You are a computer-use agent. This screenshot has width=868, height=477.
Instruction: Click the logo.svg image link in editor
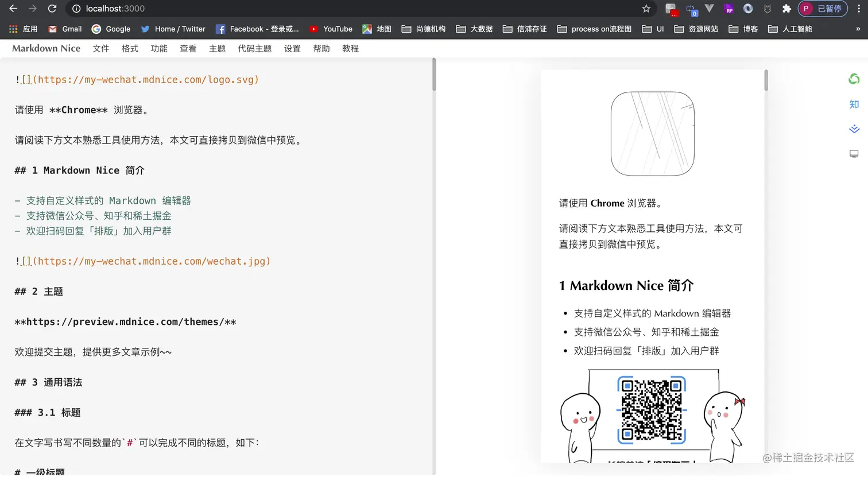(x=137, y=80)
